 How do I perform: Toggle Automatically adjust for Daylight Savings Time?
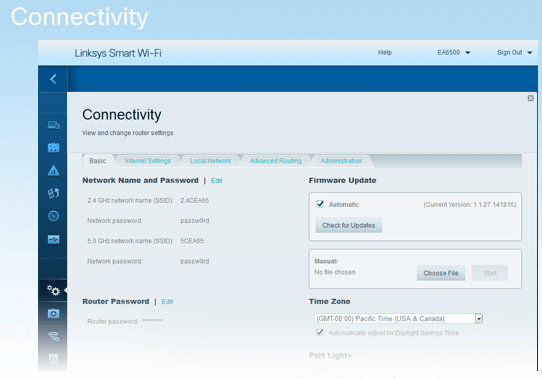tap(319, 333)
